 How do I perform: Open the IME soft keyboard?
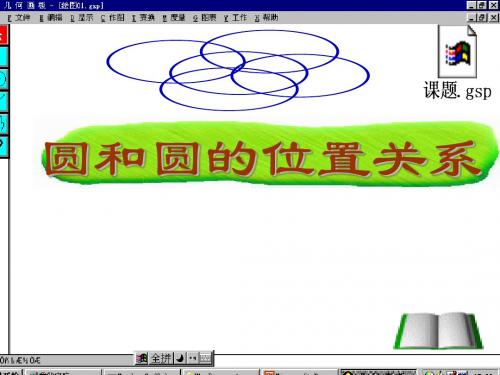tap(205, 359)
